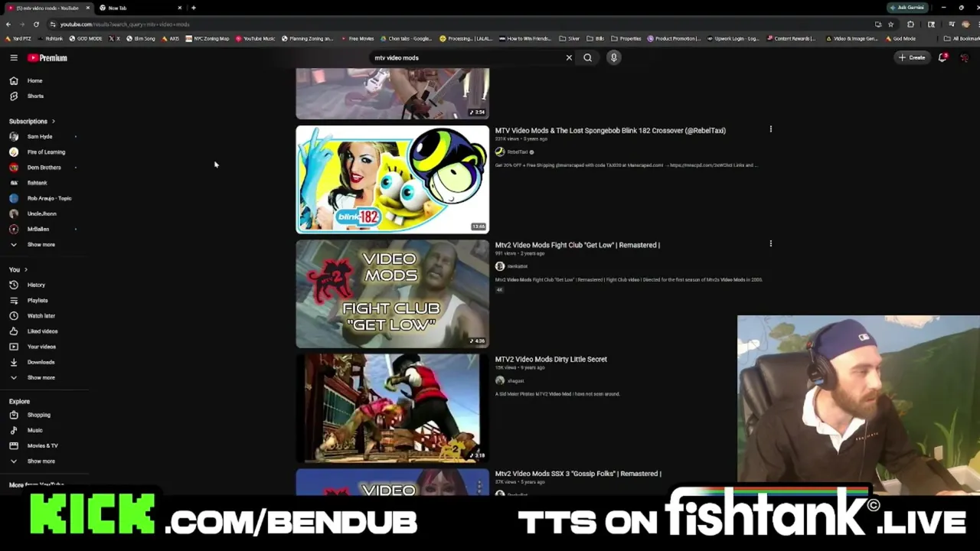The height and width of the screenshot is (551, 980).
Task: Open Watch later in the sidebar
Action: 32,315
